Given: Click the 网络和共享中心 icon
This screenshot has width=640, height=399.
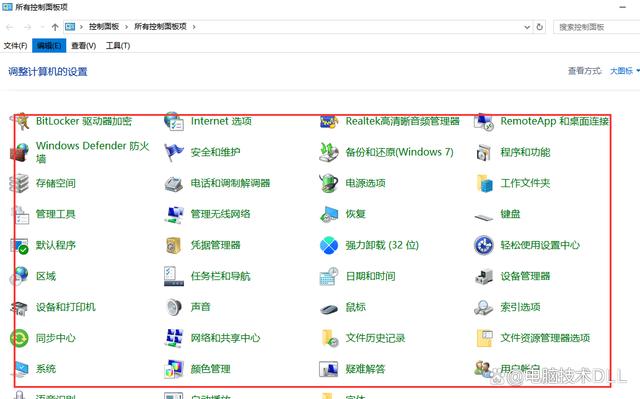Looking at the screenshot, I should [174, 338].
